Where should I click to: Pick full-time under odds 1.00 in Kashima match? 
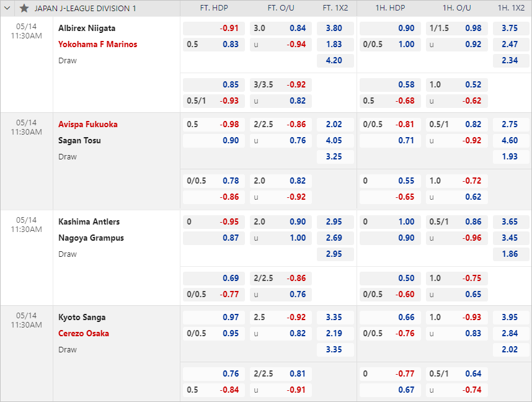point(281,238)
